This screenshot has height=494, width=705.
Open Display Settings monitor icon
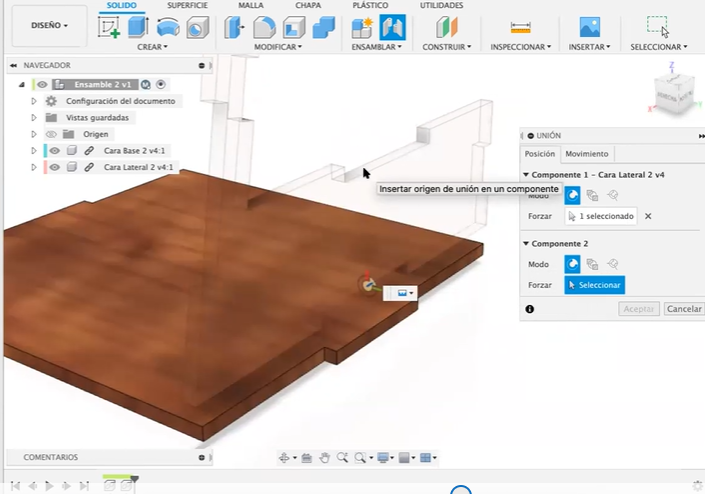tap(383, 458)
